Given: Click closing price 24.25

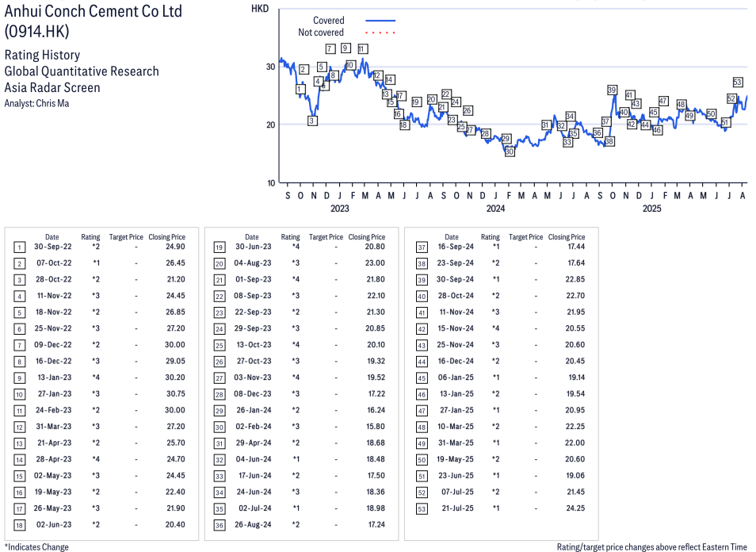Looking at the screenshot, I should tap(575, 508).
